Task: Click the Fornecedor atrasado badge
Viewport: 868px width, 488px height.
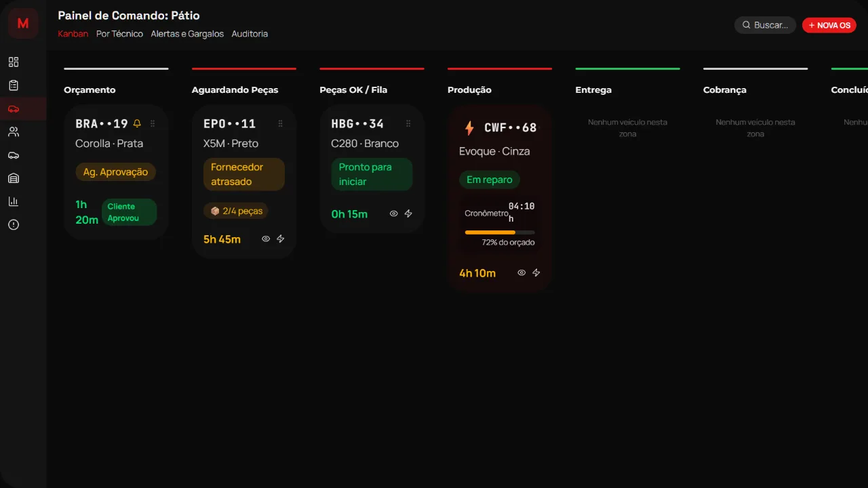Action: (x=244, y=174)
